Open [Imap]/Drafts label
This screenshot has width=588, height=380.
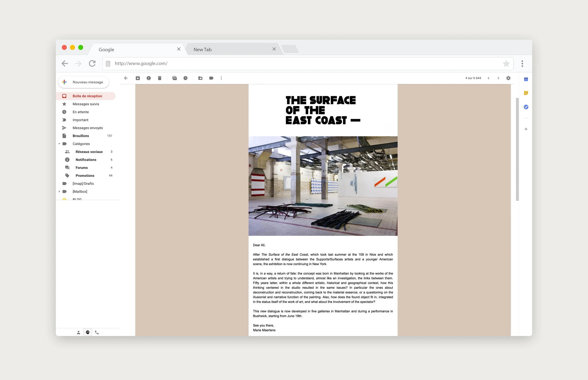coord(86,184)
